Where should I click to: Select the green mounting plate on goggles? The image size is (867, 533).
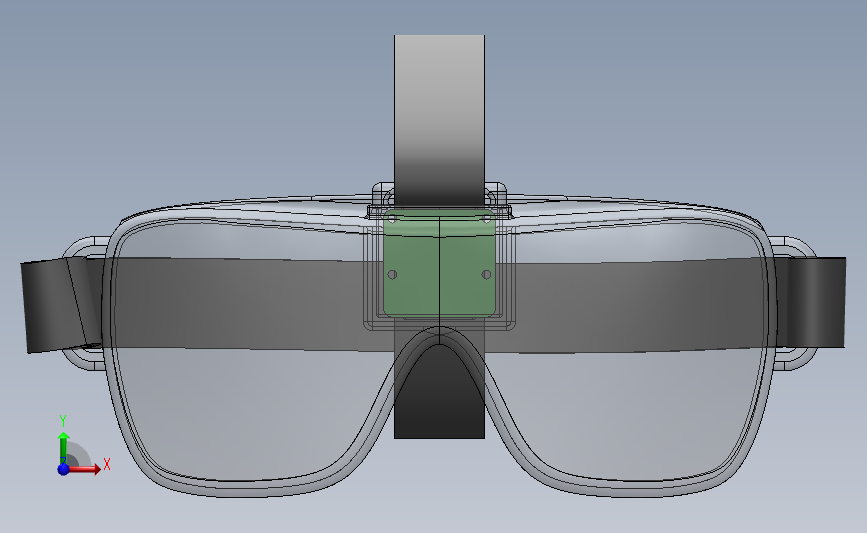pyautogui.click(x=440, y=263)
